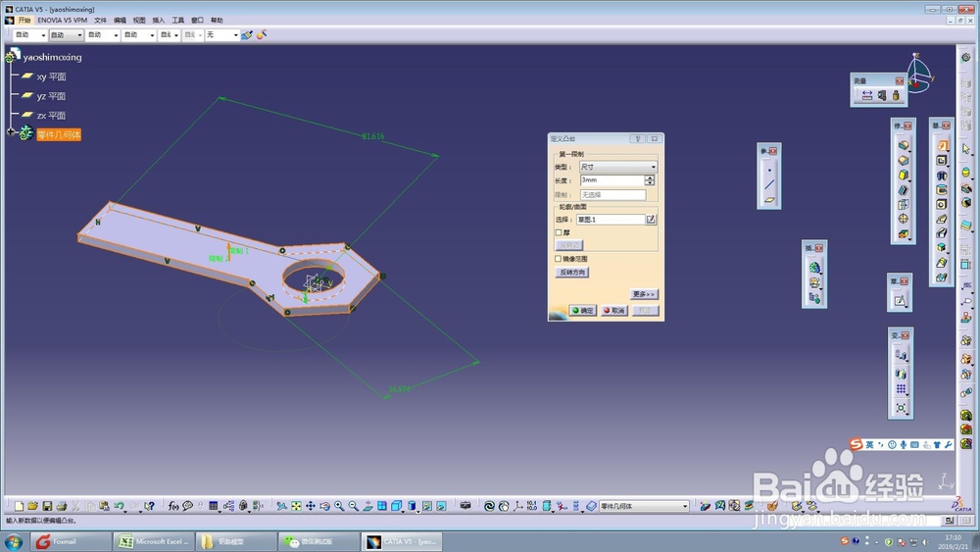980x552 pixels.
Task: Select the Fit All In view icon
Action: (x=296, y=506)
